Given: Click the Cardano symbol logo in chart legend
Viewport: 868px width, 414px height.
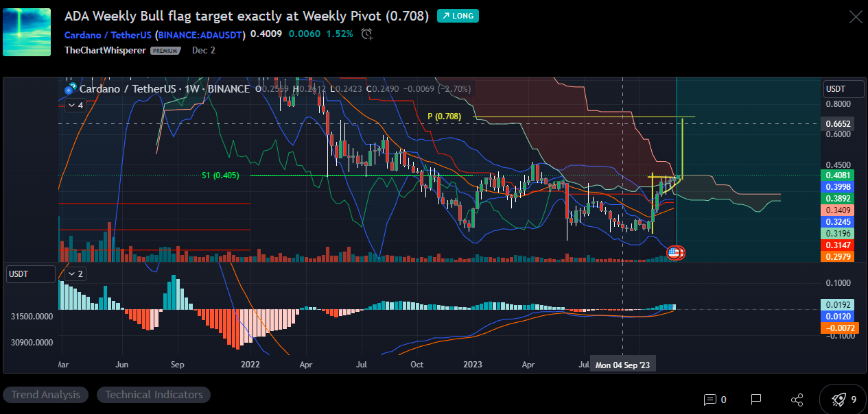Looking at the screenshot, I should pos(69,89).
